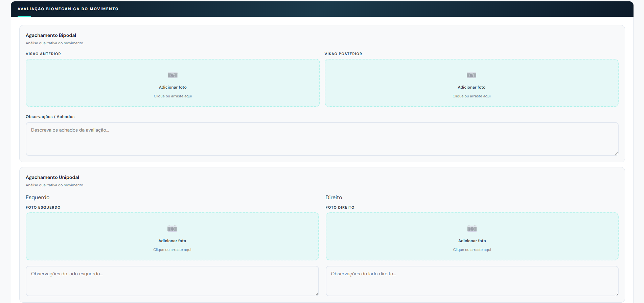Click 'Clique ou arraste aqui' under Visão Anterior
The width and height of the screenshot is (644, 303).
tap(172, 96)
